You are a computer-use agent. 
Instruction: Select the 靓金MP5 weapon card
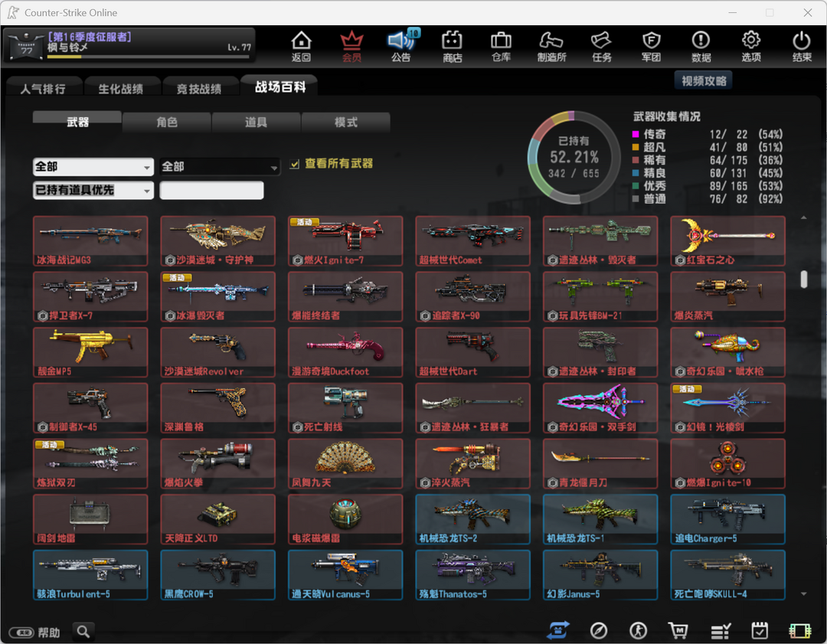pyautogui.click(x=90, y=352)
